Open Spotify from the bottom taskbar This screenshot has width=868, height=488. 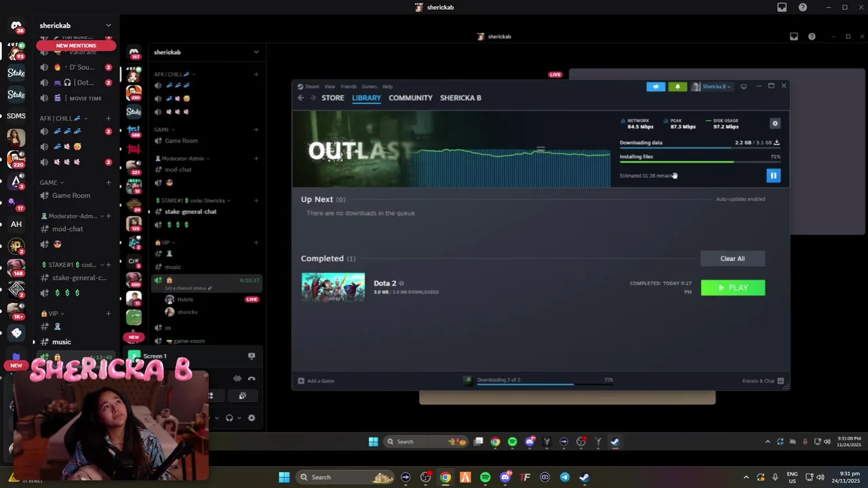485,477
